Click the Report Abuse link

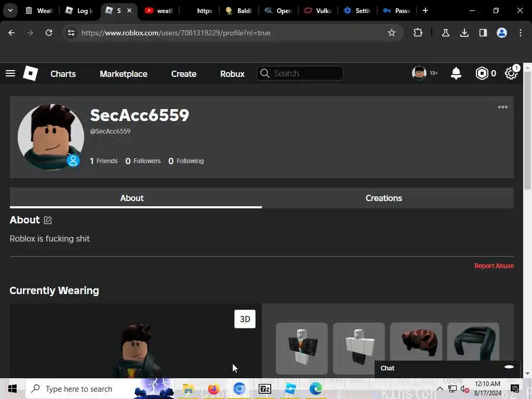[494, 265]
